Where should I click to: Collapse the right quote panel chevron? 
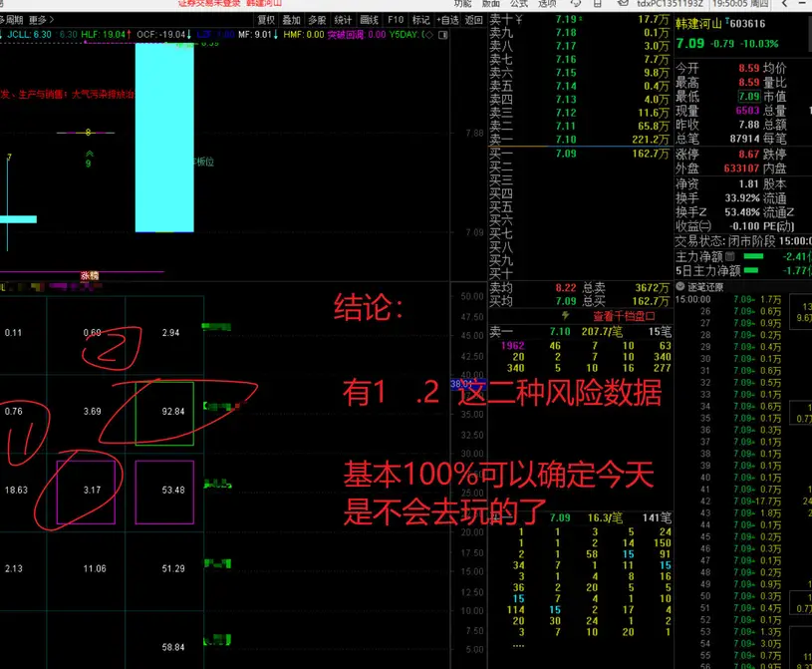pos(784,4)
